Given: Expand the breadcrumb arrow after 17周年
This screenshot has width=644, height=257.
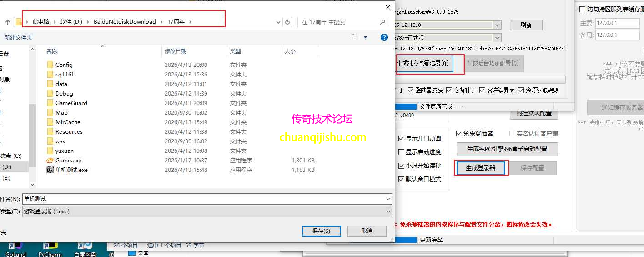Looking at the screenshot, I should pos(191,22).
